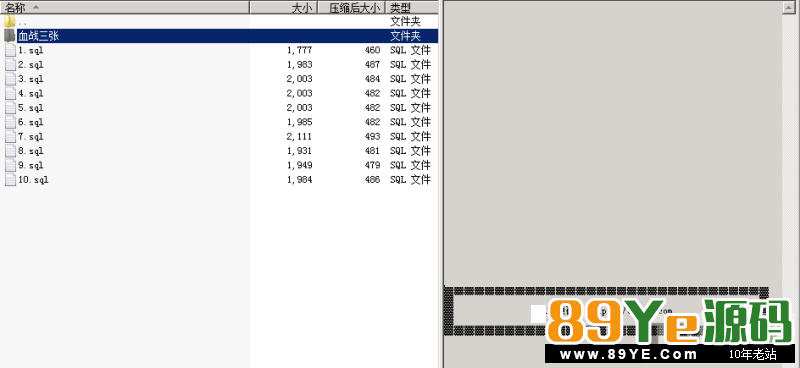Sort files by the 类型 column header
This screenshot has width=800, height=368.
pyautogui.click(x=411, y=7)
